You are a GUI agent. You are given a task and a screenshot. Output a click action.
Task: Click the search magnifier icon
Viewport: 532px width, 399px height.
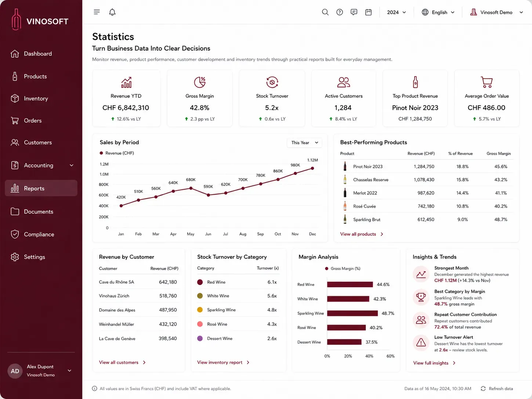[325, 12]
